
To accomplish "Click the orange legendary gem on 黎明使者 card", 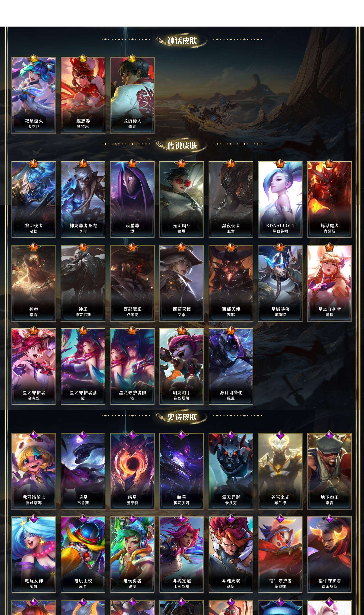I will pos(34,163).
